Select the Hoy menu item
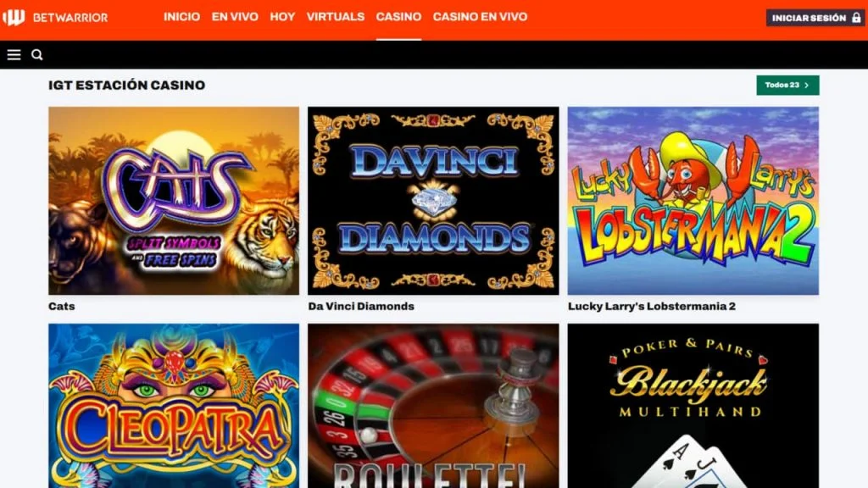The width and height of the screenshot is (868, 488). pyautogui.click(x=282, y=17)
